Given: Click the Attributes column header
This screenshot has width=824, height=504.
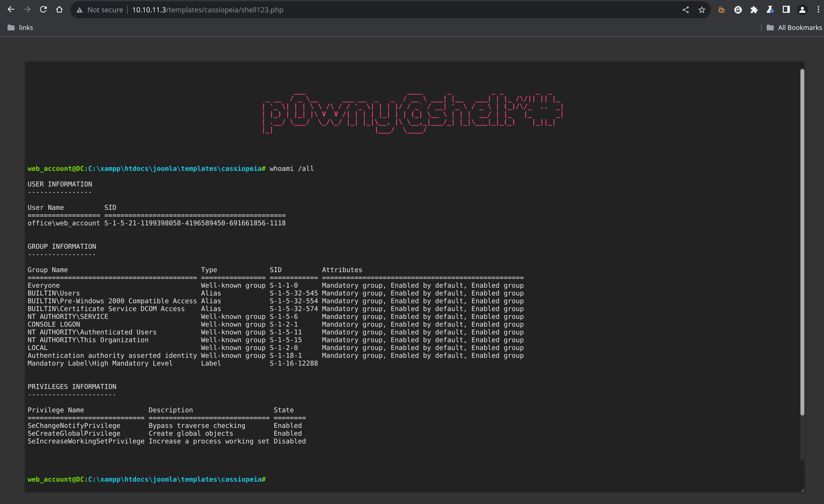Looking at the screenshot, I should pos(342,270).
